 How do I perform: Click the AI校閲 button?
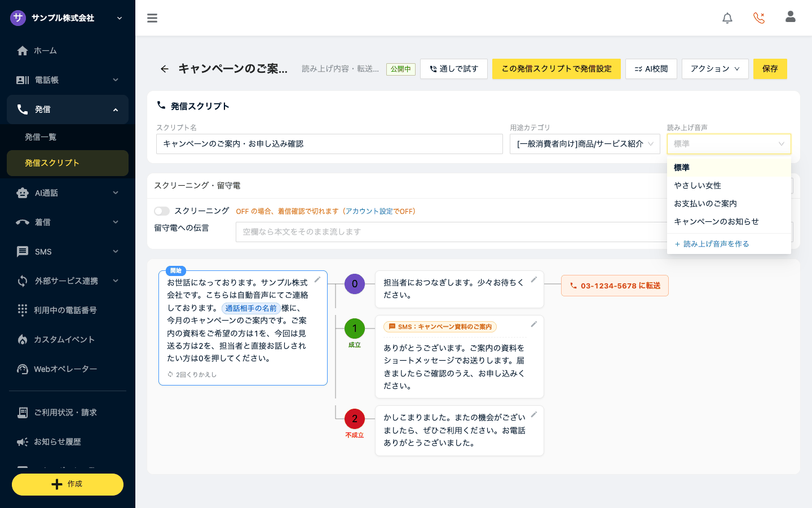[651, 69]
